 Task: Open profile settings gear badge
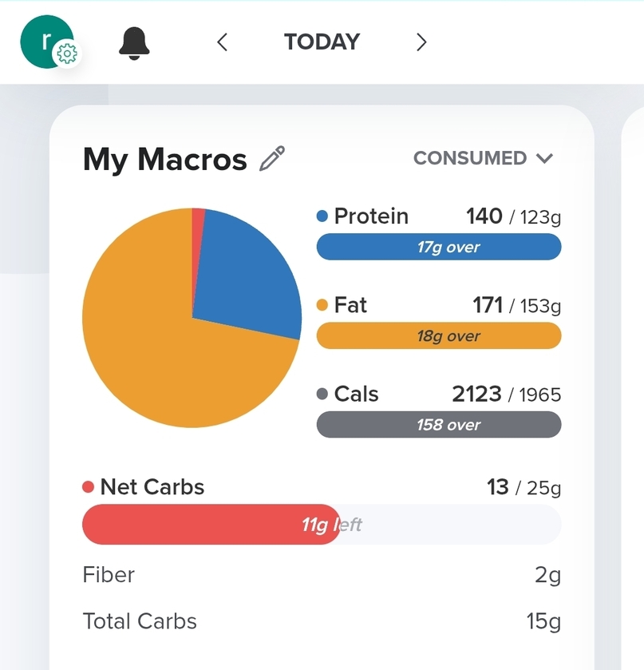(68, 54)
